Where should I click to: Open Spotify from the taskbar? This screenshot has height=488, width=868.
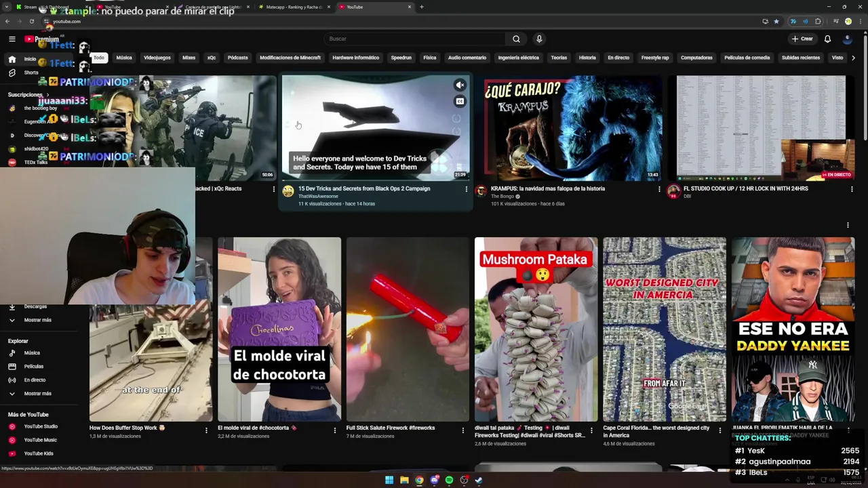point(449,480)
